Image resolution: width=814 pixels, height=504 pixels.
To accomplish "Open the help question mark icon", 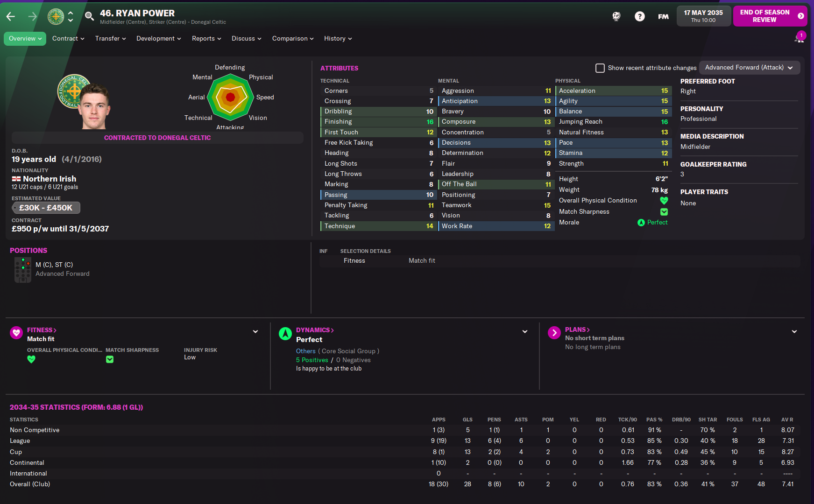I will click(x=640, y=16).
